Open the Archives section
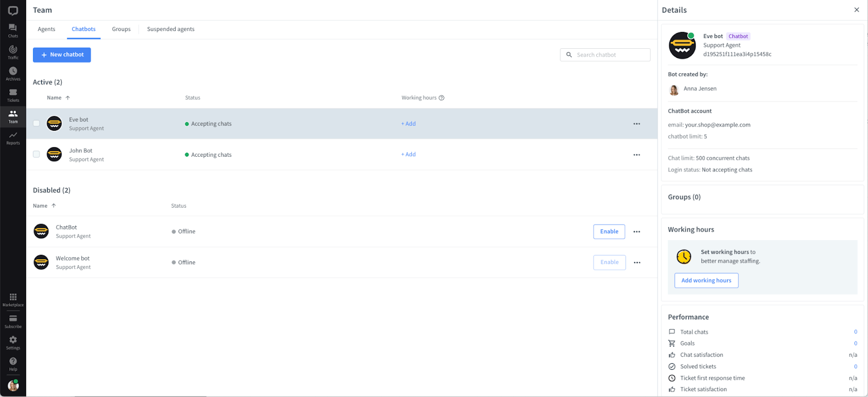The width and height of the screenshot is (868, 397). (x=13, y=74)
